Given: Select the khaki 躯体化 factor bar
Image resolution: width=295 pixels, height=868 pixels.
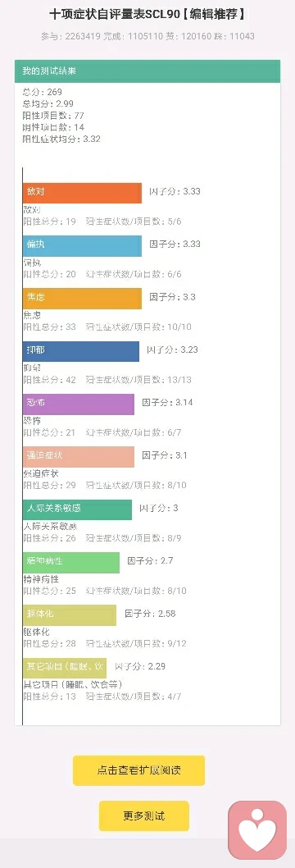Looking at the screenshot, I should (x=70, y=614).
